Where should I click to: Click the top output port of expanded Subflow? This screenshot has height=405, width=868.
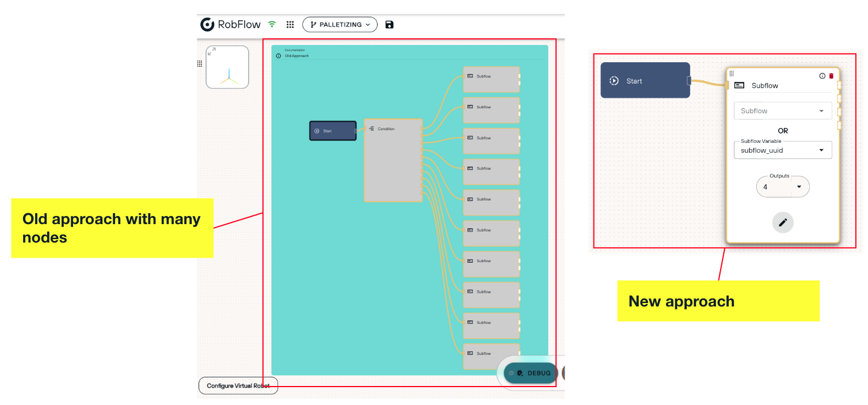point(840,85)
